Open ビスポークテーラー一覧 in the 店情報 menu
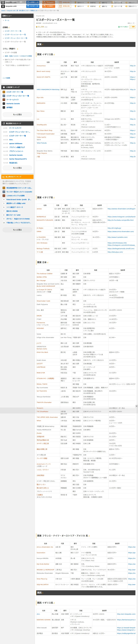This screenshot has height=644, width=138. coord(13,31)
